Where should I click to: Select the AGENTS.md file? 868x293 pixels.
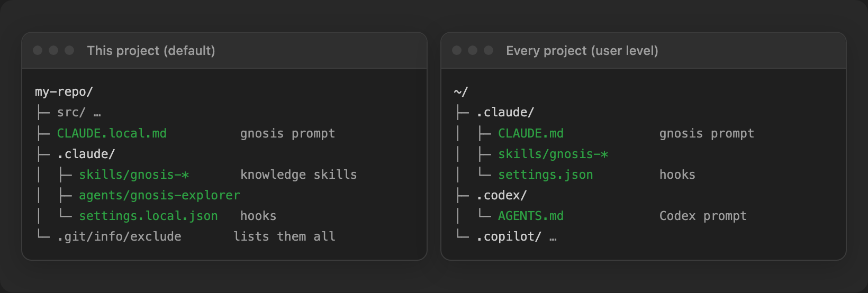(x=531, y=216)
